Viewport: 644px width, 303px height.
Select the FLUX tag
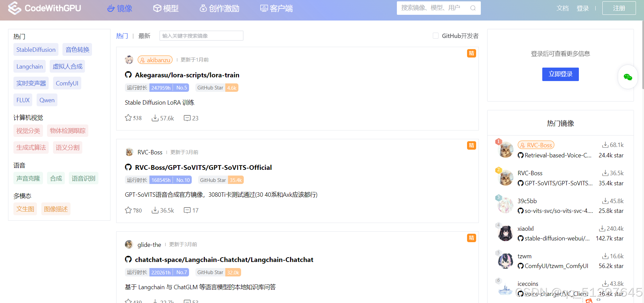pyautogui.click(x=23, y=100)
